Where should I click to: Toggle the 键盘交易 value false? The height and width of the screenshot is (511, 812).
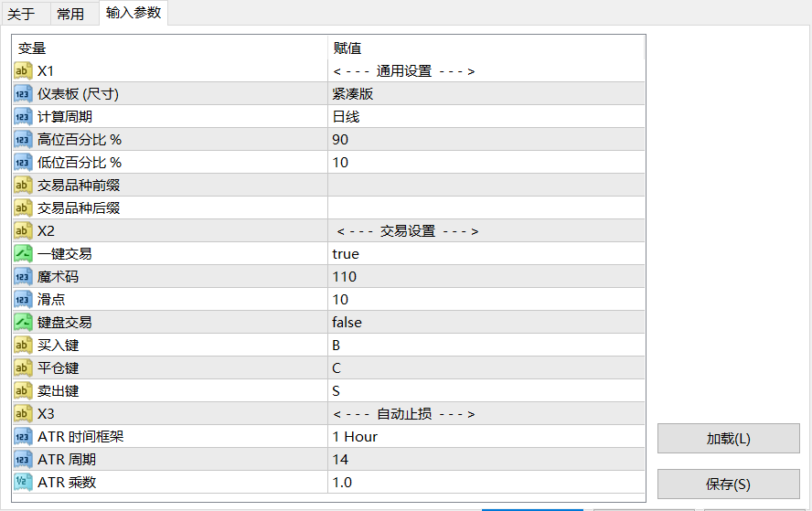tap(347, 323)
